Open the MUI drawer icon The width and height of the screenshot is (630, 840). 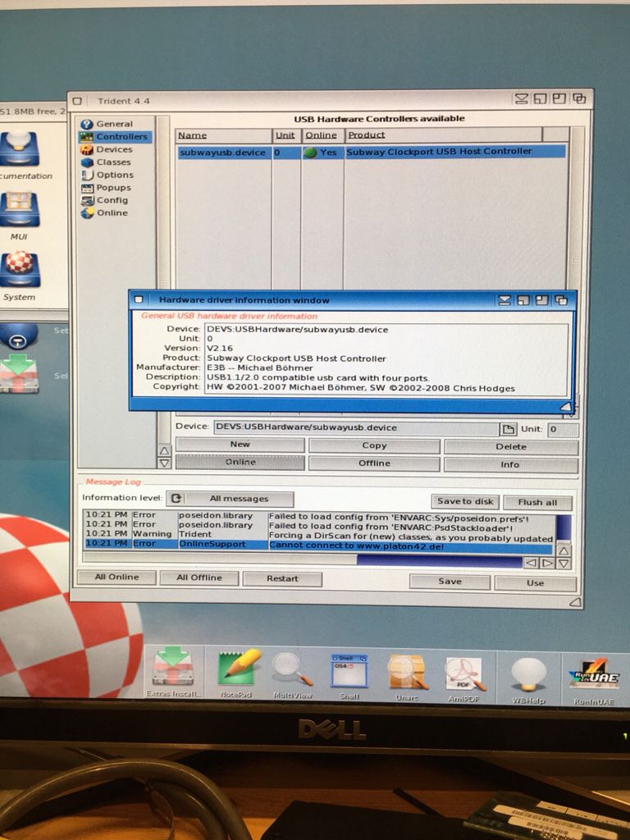(19, 212)
